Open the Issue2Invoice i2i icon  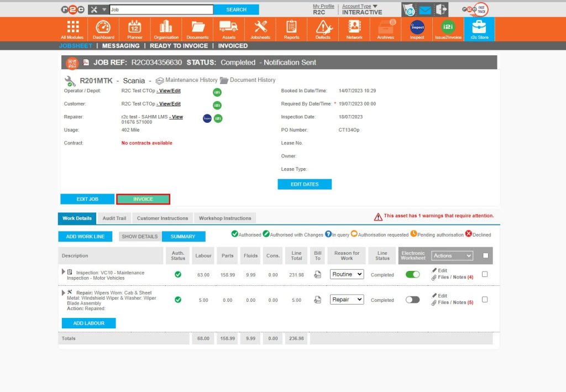click(x=448, y=27)
